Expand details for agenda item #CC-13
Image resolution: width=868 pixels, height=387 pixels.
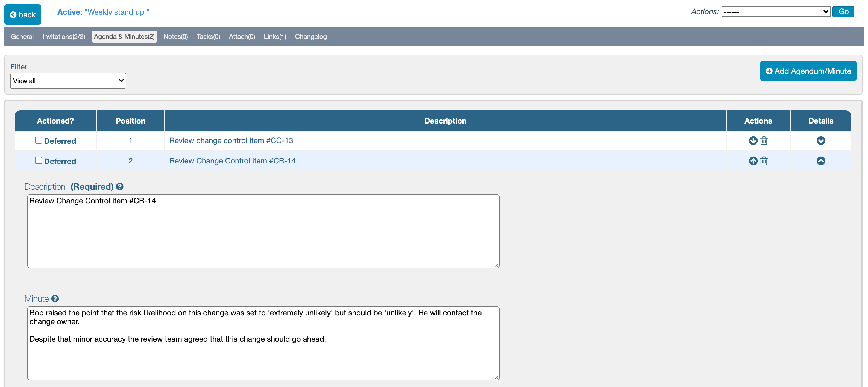click(820, 140)
